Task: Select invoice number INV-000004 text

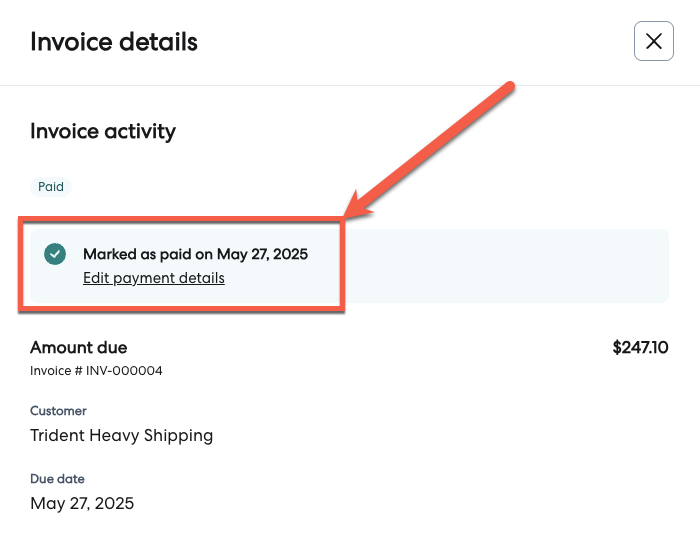Action: point(96,371)
